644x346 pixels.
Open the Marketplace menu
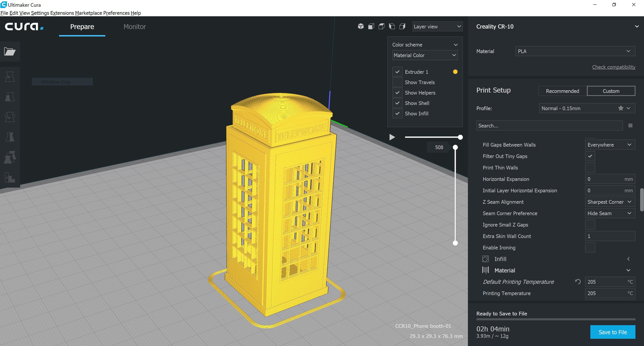89,13
